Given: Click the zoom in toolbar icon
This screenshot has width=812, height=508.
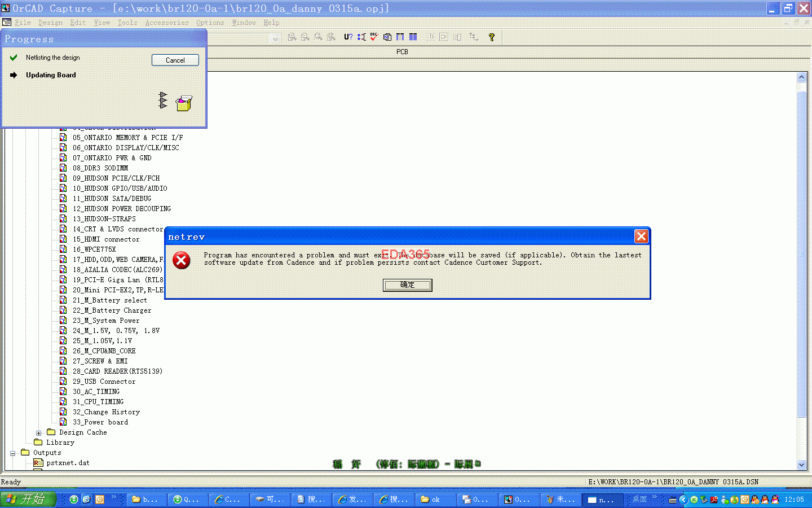Looking at the screenshot, I should (292, 37).
